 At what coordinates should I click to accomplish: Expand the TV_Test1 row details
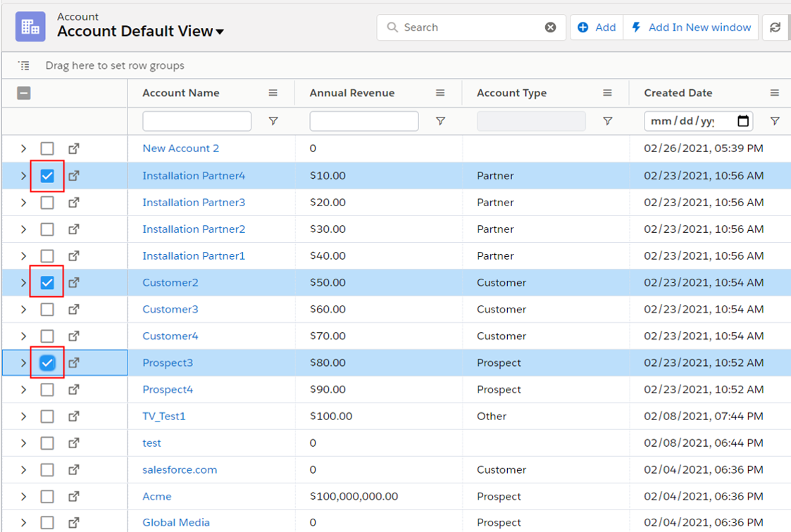(x=23, y=417)
